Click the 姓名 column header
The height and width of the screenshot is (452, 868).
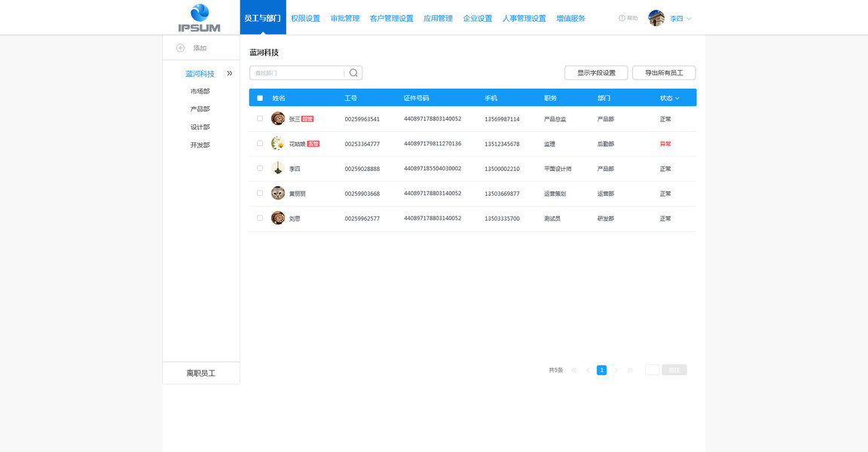(x=279, y=98)
